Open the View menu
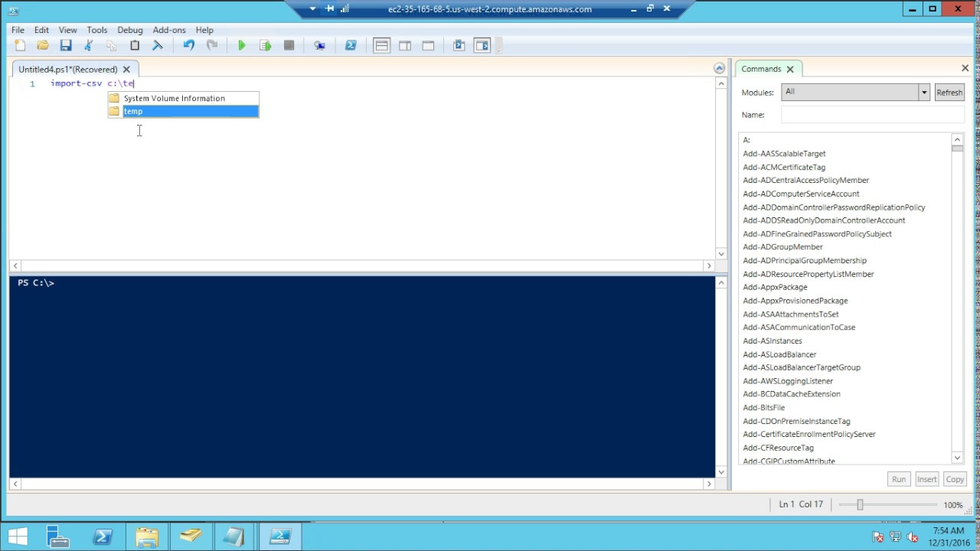The height and width of the screenshot is (551, 980). coord(67,30)
